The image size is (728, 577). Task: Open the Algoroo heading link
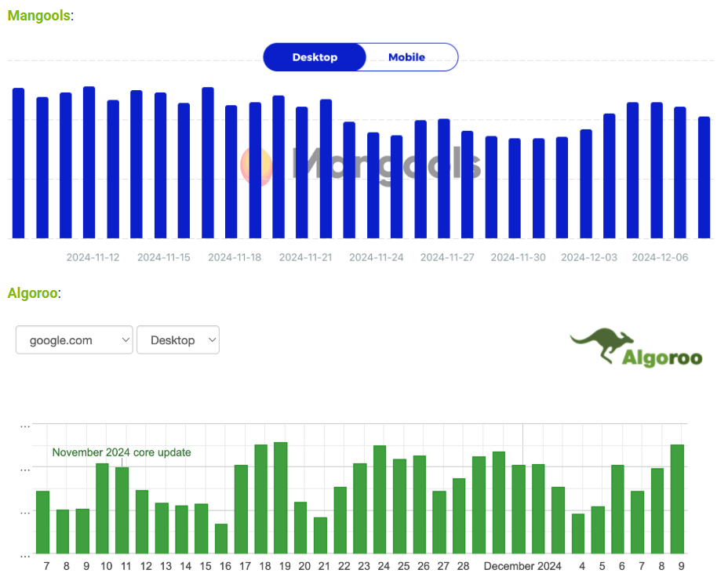pos(32,293)
